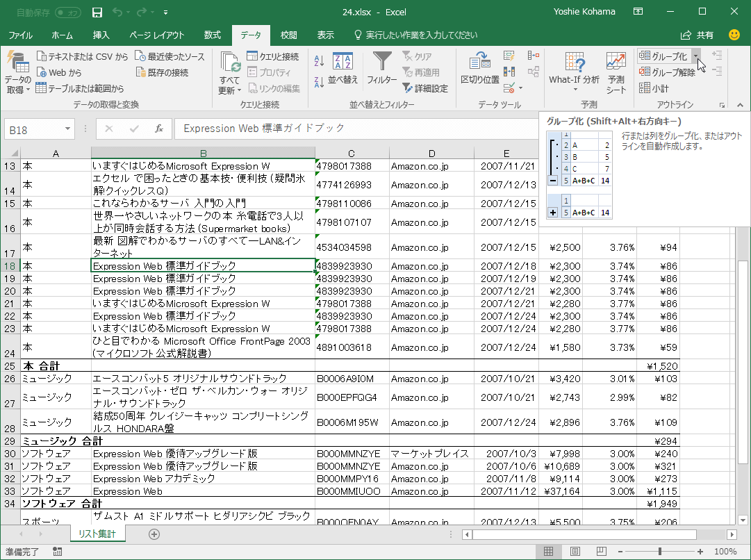Click the sort descending Z-A icon
Screen dimensions: 751x560
[x=319, y=81]
